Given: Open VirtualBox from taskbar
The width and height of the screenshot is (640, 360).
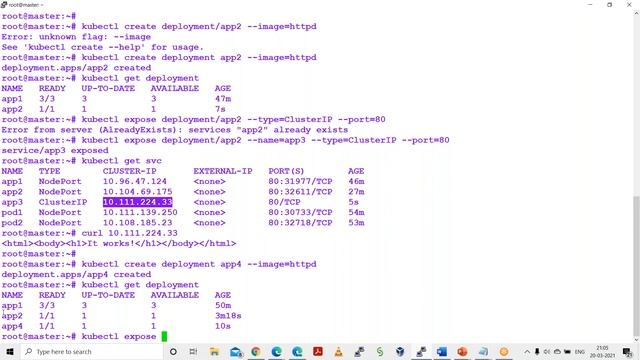Looking at the screenshot, I should (x=400, y=351).
